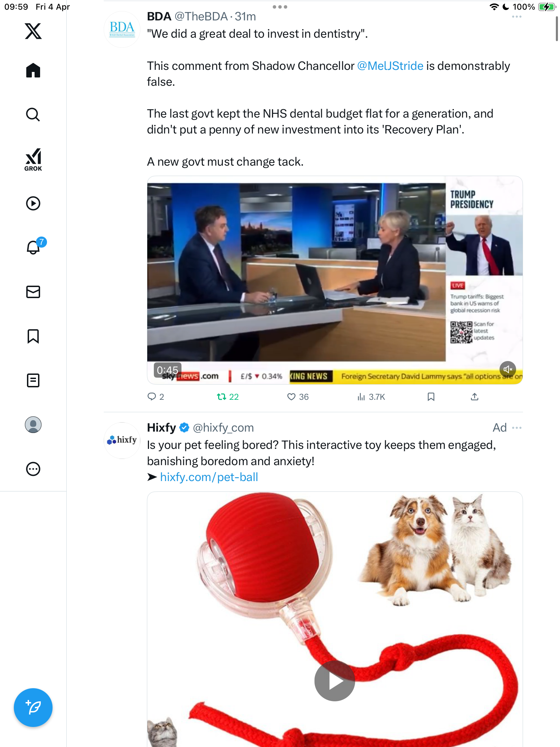Like the BDA post
The width and height of the screenshot is (560, 747).
point(298,397)
